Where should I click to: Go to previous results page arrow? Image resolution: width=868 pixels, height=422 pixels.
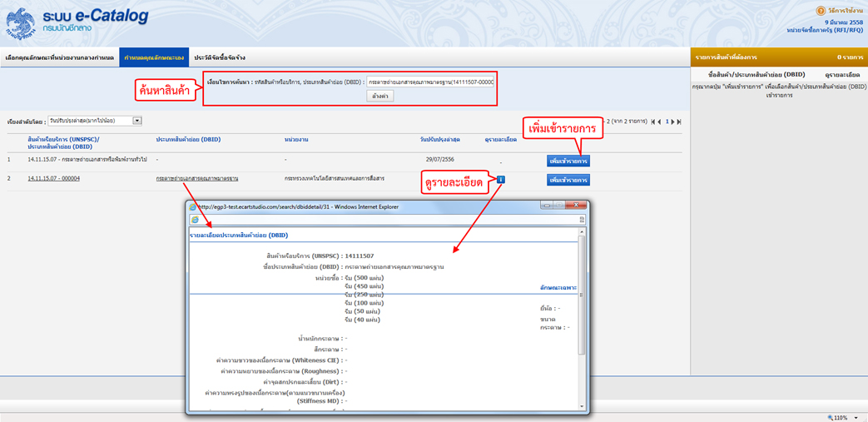click(x=661, y=122)
